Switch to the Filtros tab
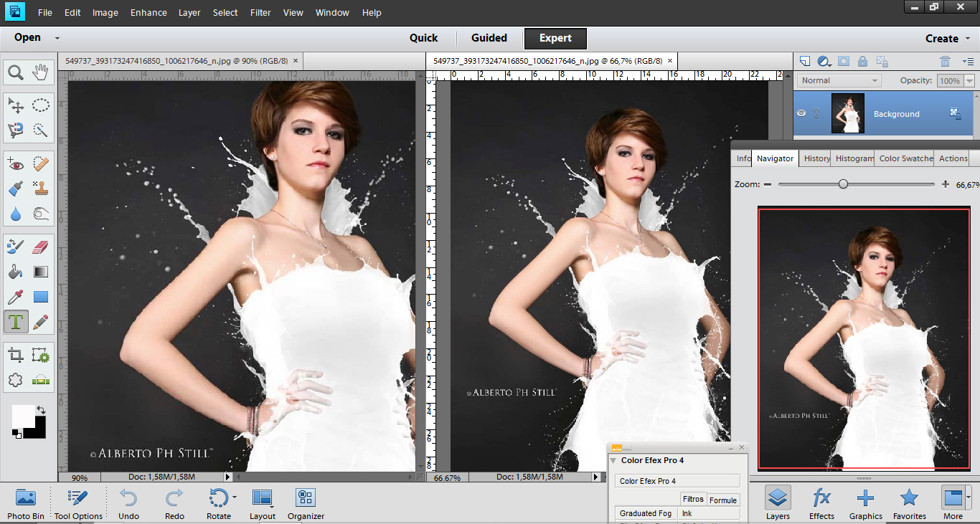Image resolution: width=980 pixels, height=524 pixels. click(x=693, y=500)
